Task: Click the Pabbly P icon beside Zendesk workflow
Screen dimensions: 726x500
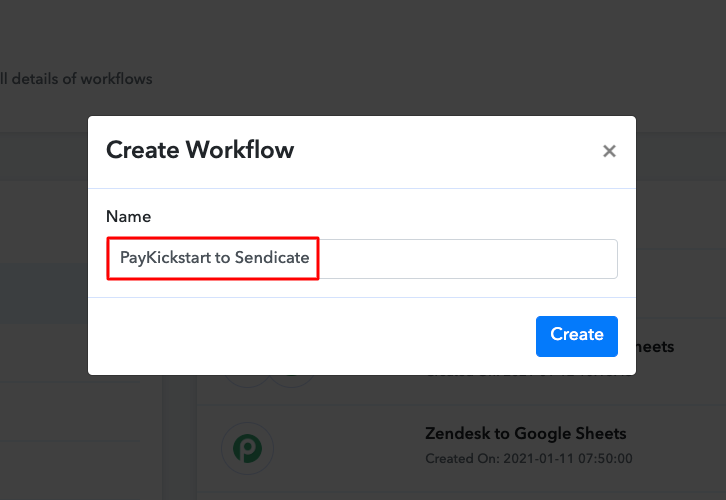Action: (241, 446)
